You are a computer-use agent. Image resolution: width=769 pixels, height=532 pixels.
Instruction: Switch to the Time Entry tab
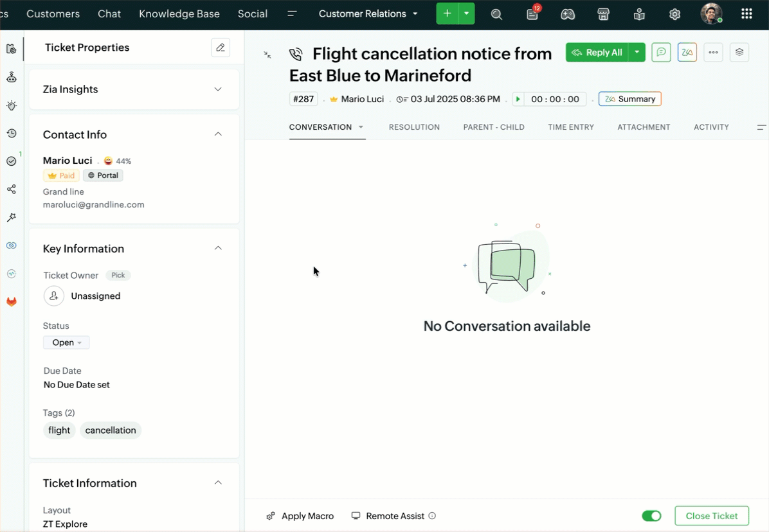click(x=571, y=127)
